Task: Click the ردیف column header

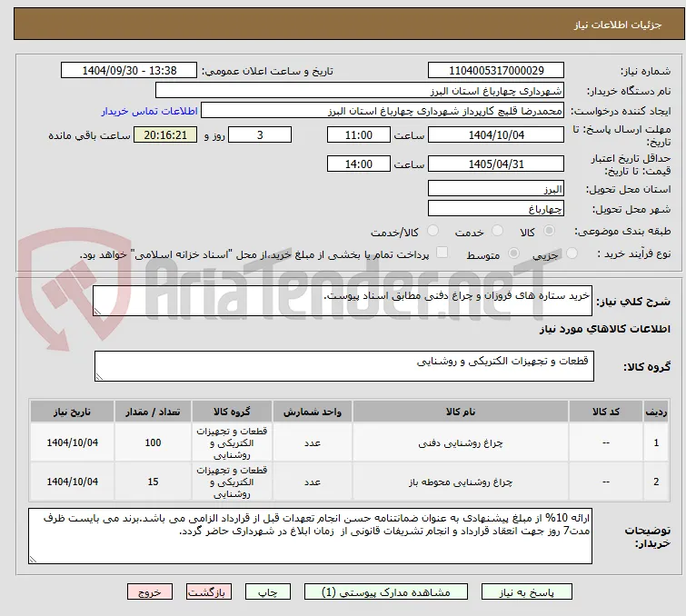Action: pos(656,412)
